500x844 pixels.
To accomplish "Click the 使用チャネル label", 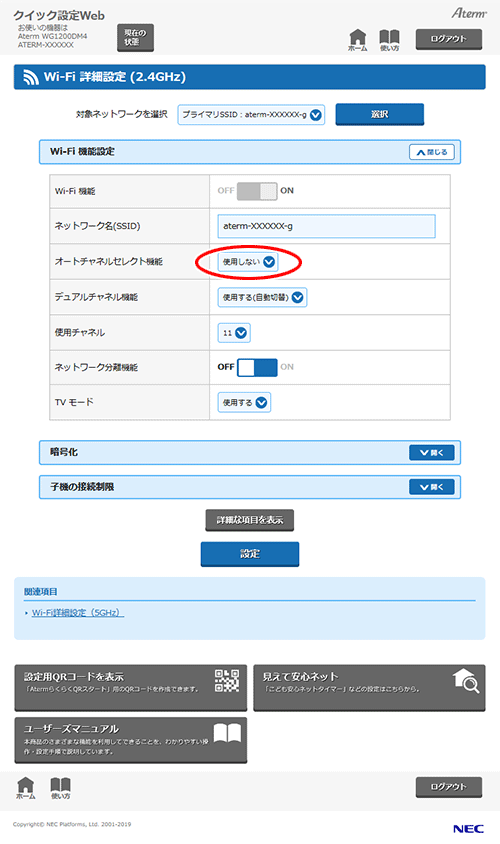I will pos(79,333).
